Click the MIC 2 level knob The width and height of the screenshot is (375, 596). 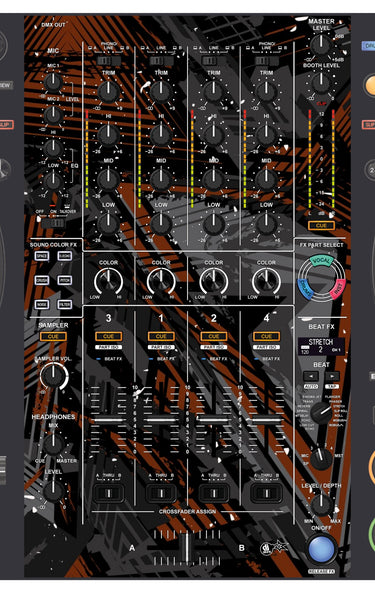click(x=53, y=115)
